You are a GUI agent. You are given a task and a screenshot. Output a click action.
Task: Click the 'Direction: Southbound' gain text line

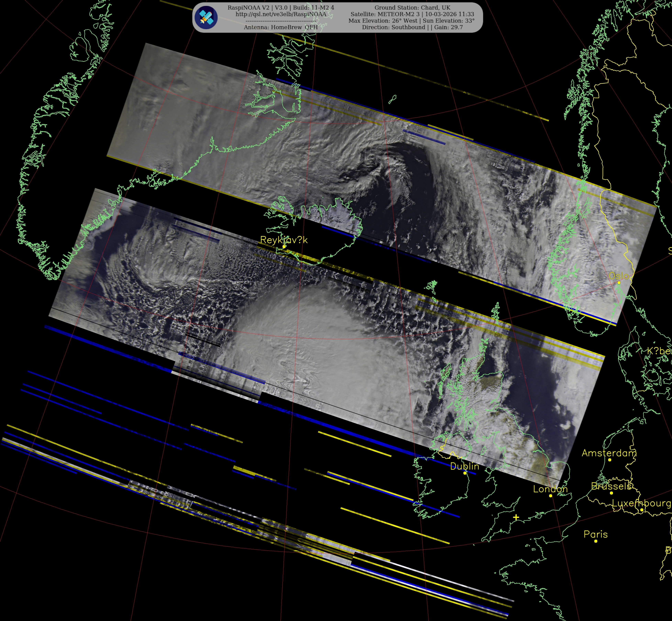(412, 27)
